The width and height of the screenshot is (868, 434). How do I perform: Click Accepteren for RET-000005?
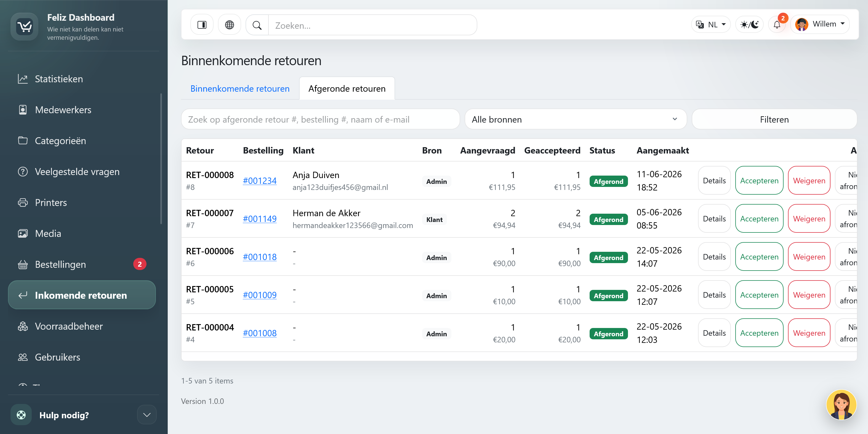[x=759, y=295]
